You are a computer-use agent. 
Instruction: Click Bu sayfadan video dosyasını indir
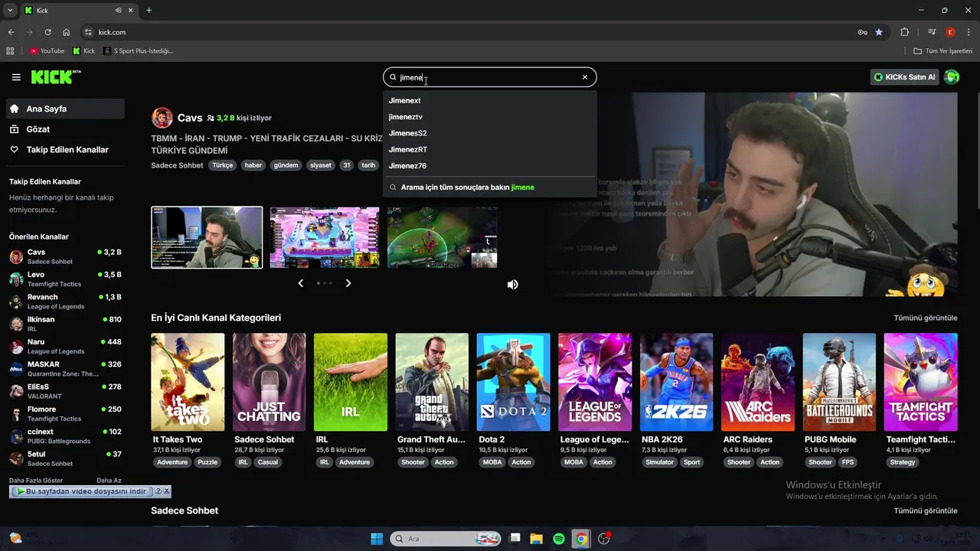81,491
